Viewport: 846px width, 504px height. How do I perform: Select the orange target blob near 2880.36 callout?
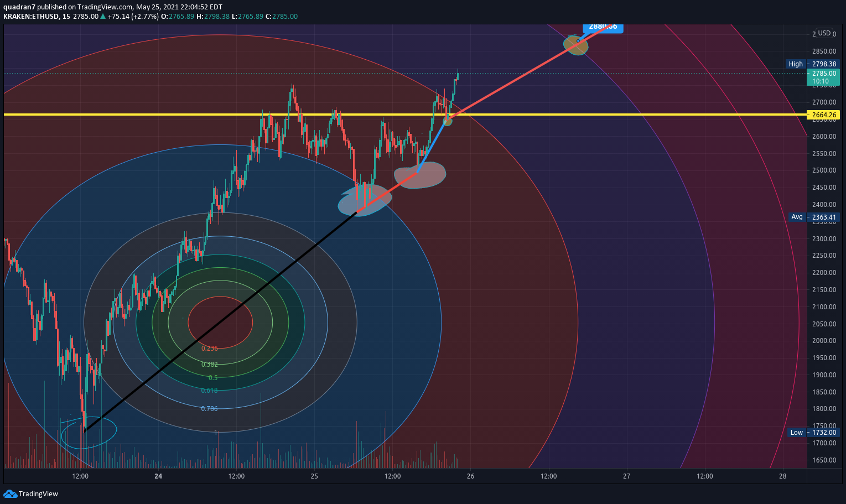click(575, 45)
